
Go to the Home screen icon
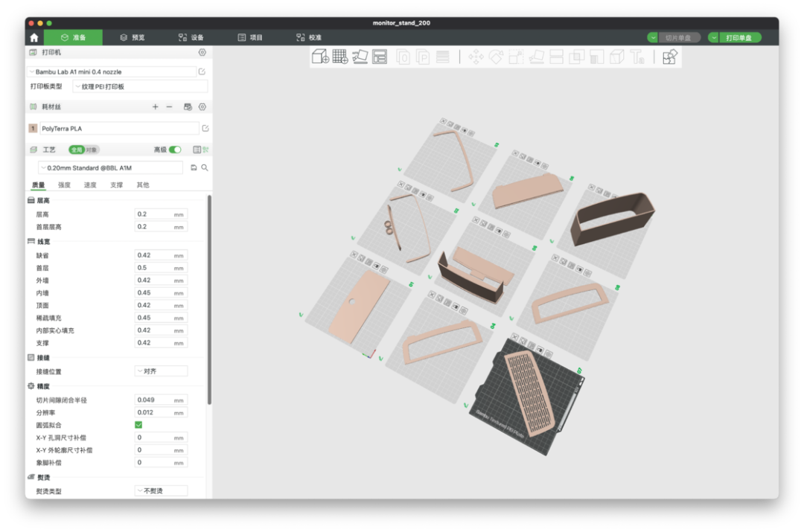pyautogui.click(x=33, y=37)
